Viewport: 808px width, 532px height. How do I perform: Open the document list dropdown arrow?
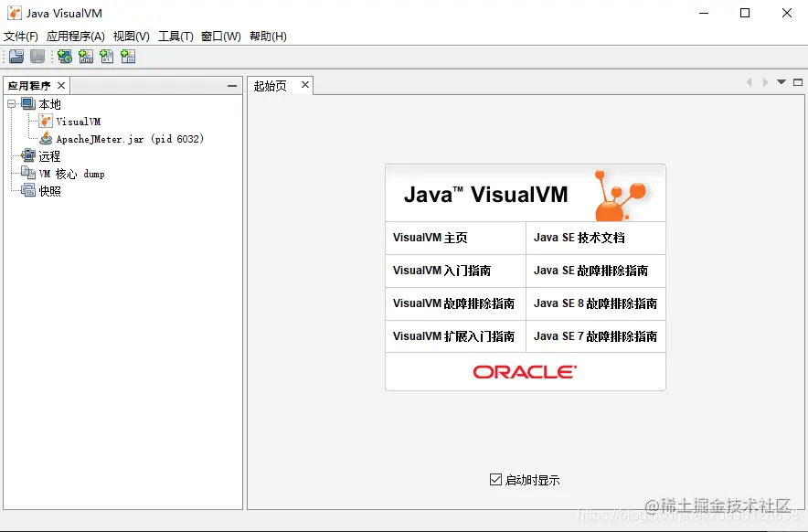781,82
